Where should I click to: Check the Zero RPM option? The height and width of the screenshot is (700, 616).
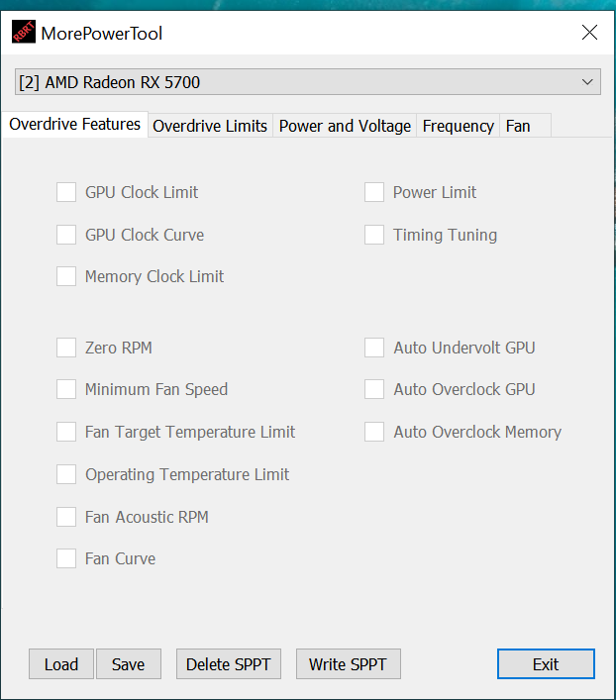click(x=66, y=348)
